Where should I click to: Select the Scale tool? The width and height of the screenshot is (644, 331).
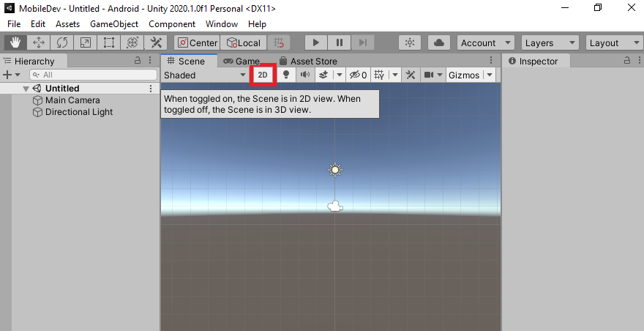click(86, 42)
